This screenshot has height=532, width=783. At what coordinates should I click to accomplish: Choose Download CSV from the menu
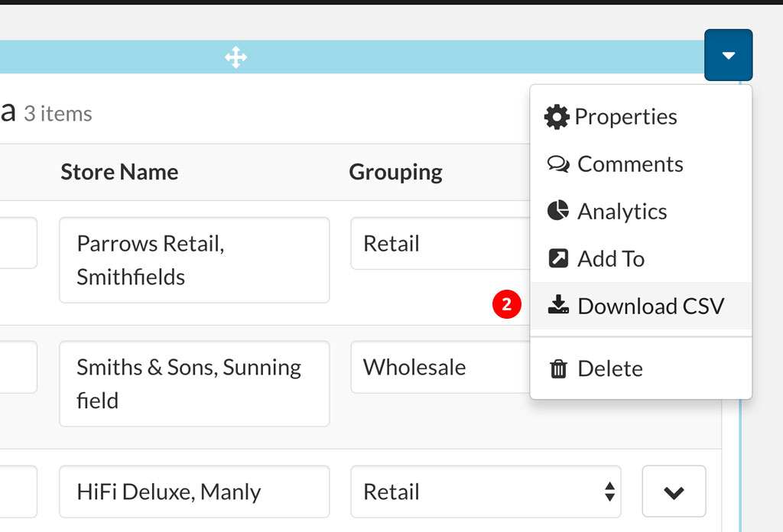(650, 307)
